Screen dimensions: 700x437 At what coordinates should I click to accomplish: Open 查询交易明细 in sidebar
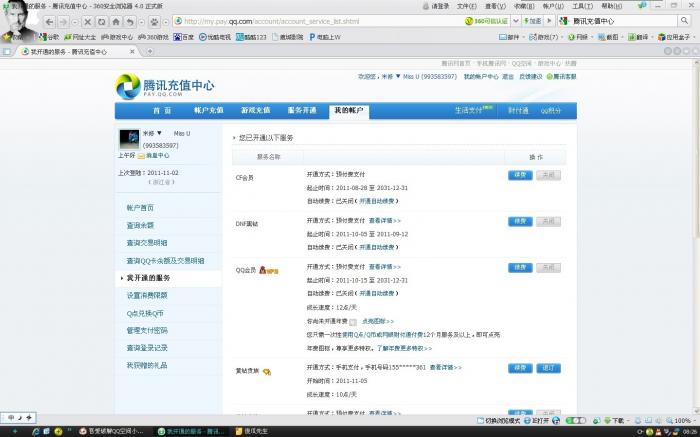[x=147, y=243]
